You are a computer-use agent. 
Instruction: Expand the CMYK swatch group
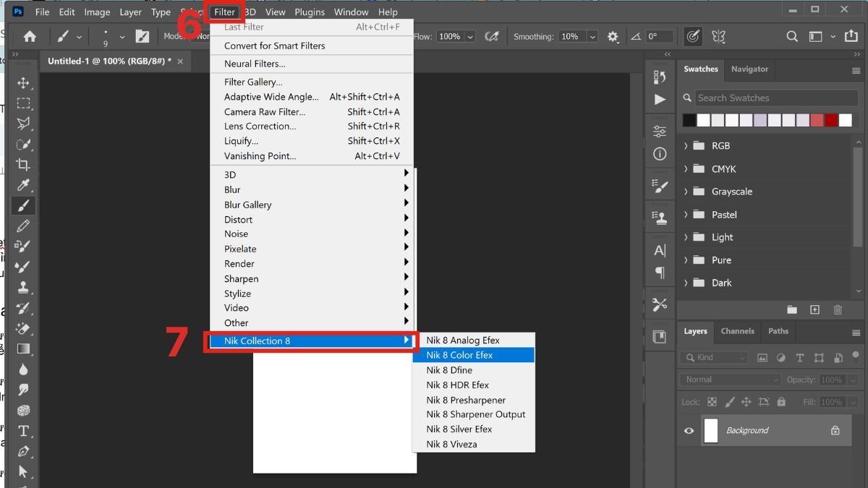pyautogui.click(x=686, y=168)
